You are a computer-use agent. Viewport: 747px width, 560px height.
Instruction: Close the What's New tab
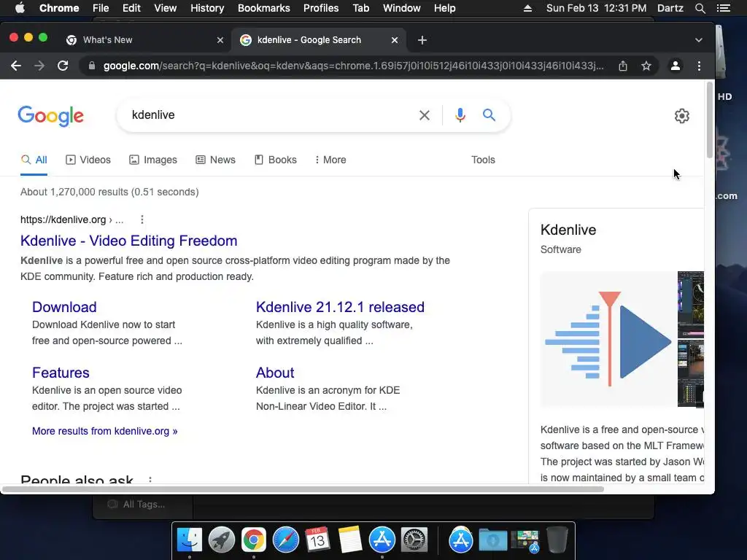pos(220,40)
